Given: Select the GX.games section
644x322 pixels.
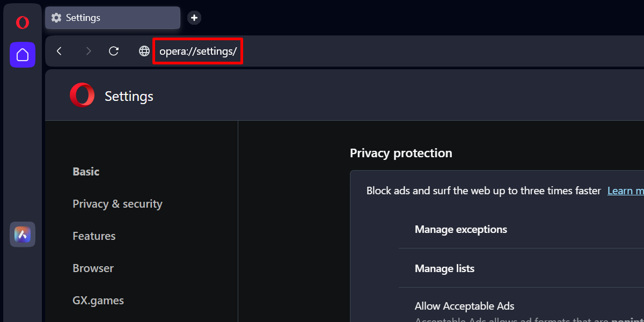Looking at the screenshot, I should pyautogui.click(x=98, y=300).
